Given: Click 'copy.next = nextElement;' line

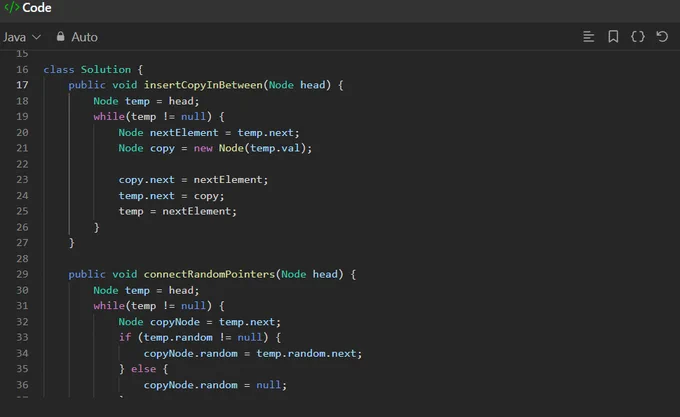Looking at the screenshot, I should [x=193, y=179].
